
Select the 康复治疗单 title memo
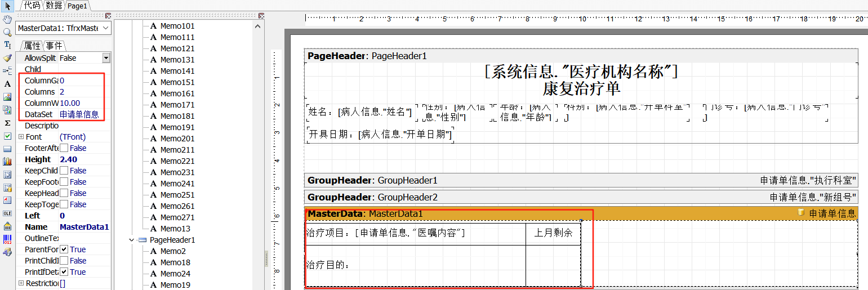(x=581, y=89)
